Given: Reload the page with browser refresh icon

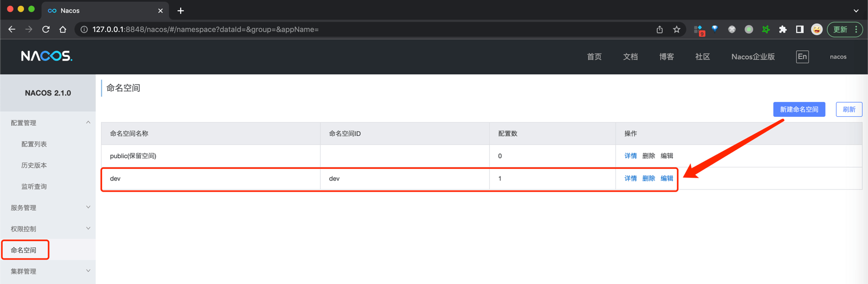Looking at the screenshot, I should (x=46, y=30).
